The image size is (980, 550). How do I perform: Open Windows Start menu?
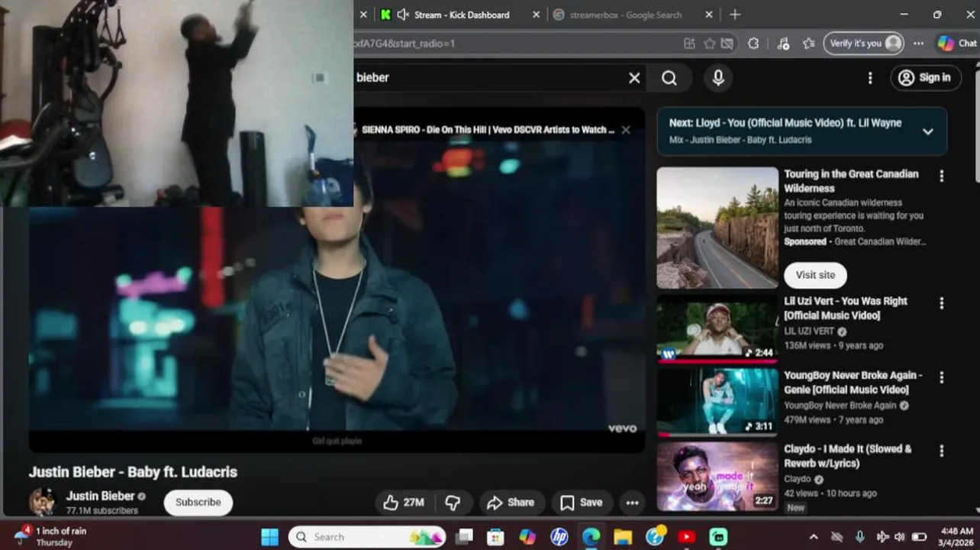269,537
